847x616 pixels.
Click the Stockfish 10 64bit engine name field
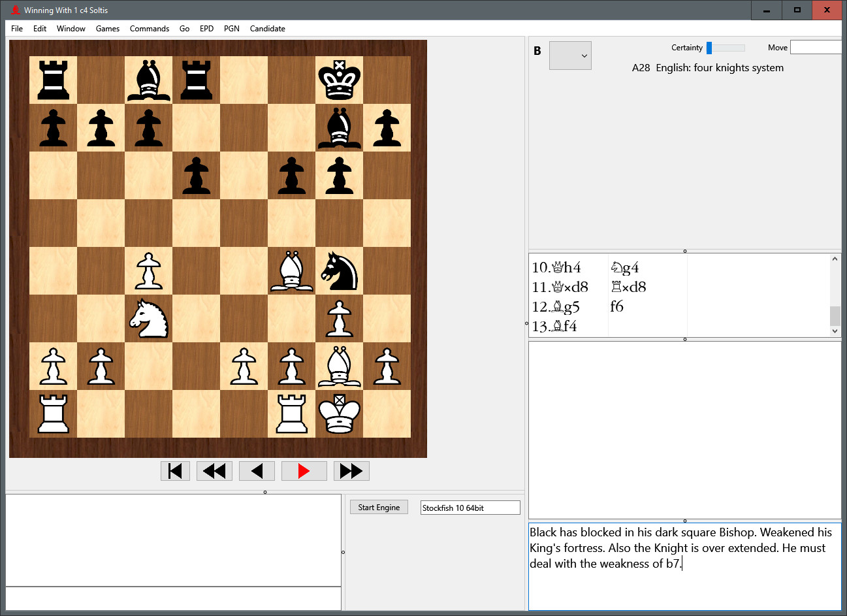(x=470, y=507)
